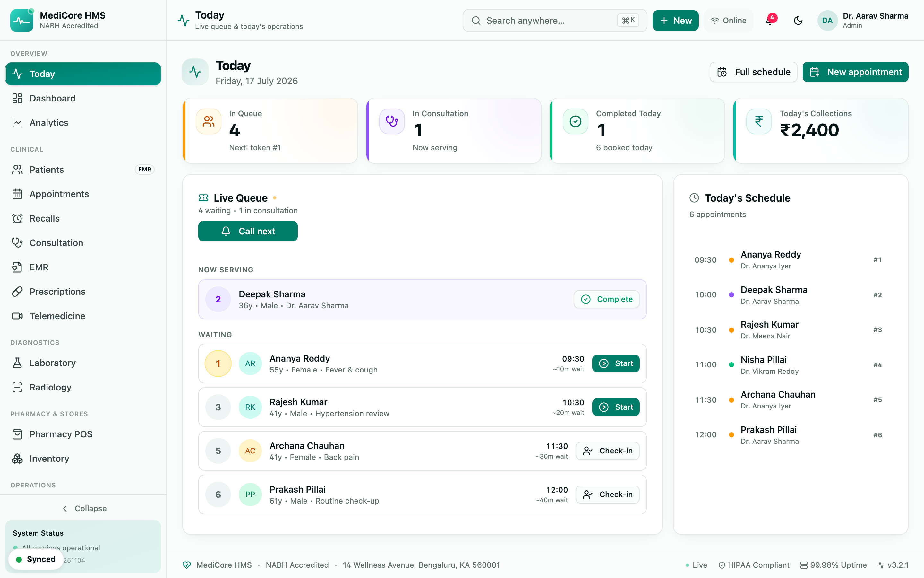Click the RK avatar for Rajesh Kumar
This screenshot has height=578, width=924.
point(250,407)
